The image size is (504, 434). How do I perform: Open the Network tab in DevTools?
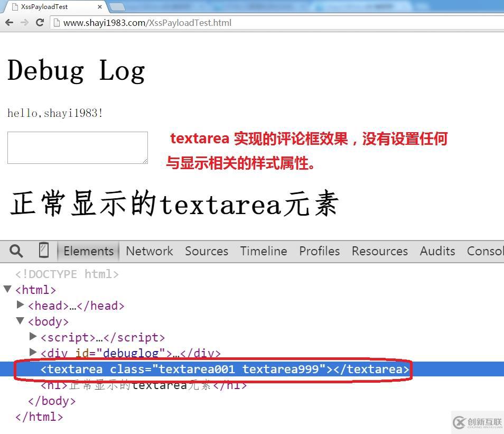tap(150, 251)
